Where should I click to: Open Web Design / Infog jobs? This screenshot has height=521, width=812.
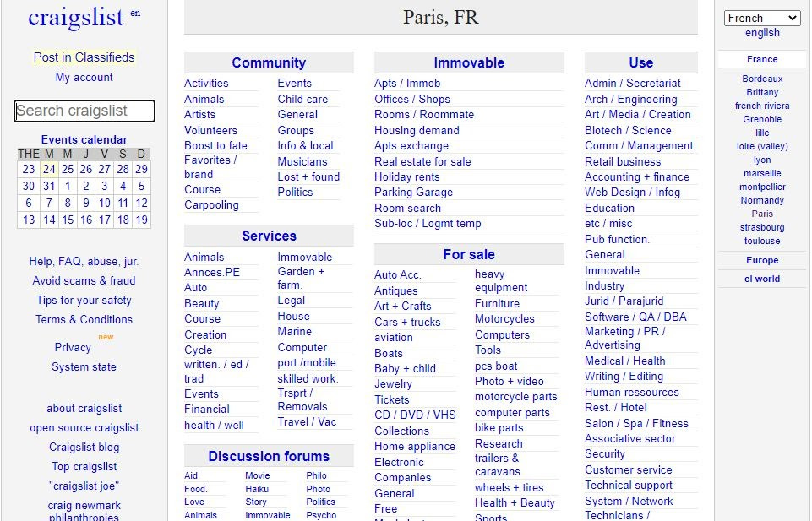(x=632, y=192)
